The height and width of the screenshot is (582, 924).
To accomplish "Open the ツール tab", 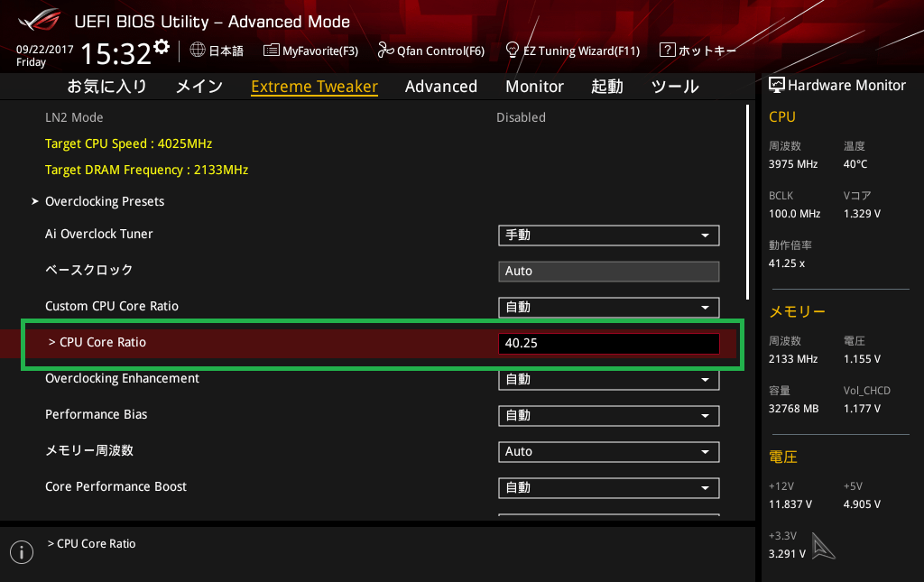I will (675, 87).
